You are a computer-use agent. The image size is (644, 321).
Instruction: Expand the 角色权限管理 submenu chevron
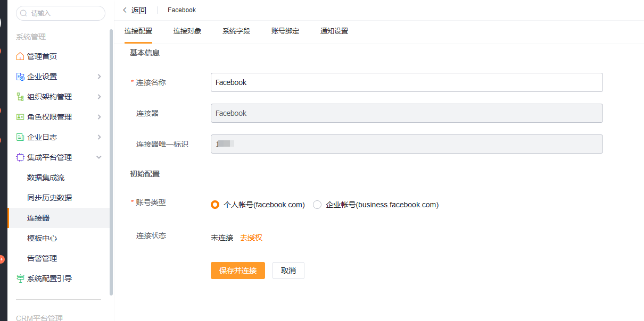pos(99,117)
